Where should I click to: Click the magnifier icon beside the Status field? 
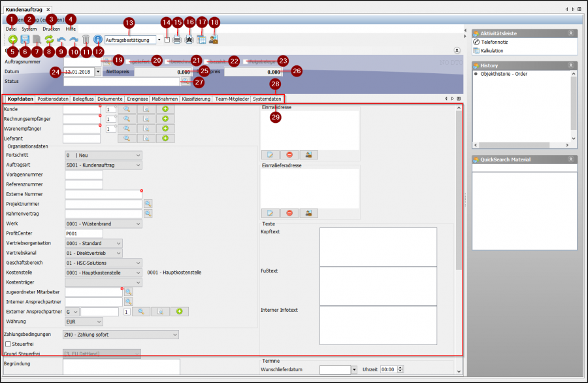185,81
